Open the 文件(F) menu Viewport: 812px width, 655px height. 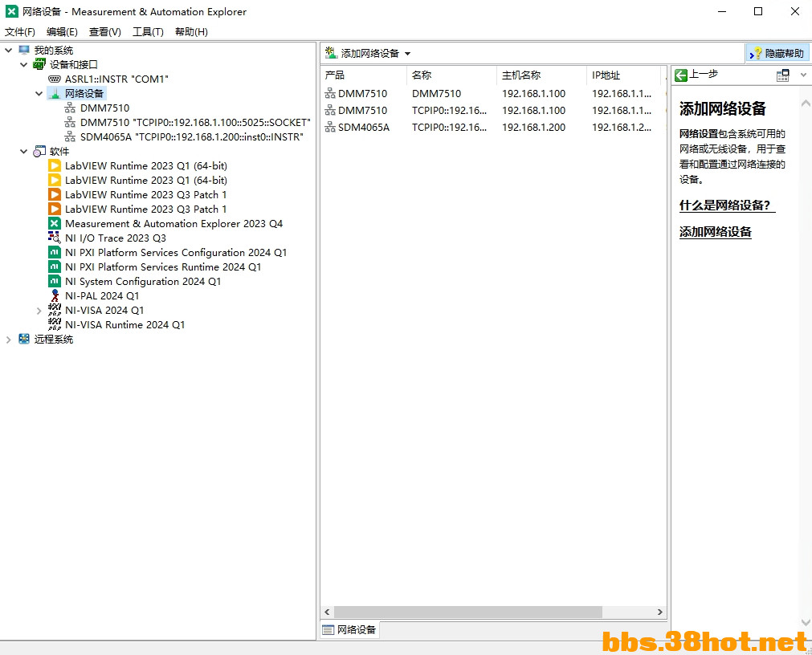click(x=20, y=32)
